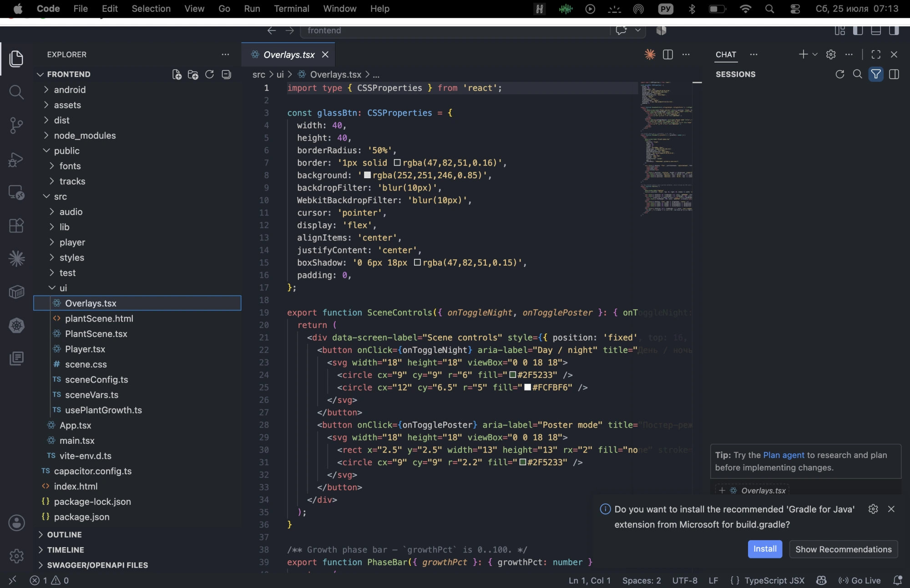Expand the android folder
This screenshot has height=588, width=910.
click(x=136, y=90)
